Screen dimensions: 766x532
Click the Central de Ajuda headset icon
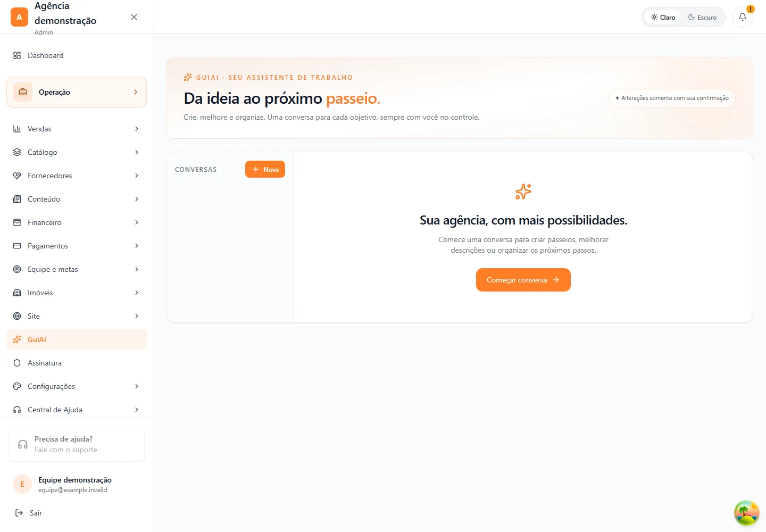[x=17, y=410]
